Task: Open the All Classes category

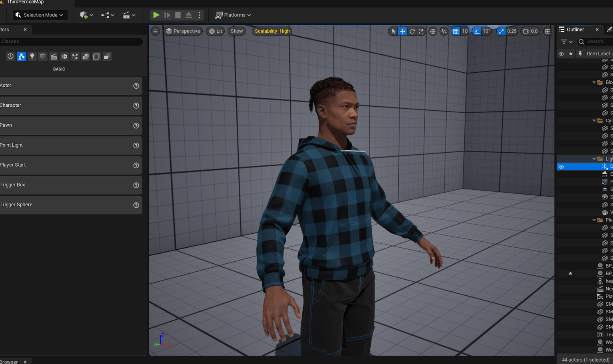Action: pyautogui.click(x=107, y=57)
